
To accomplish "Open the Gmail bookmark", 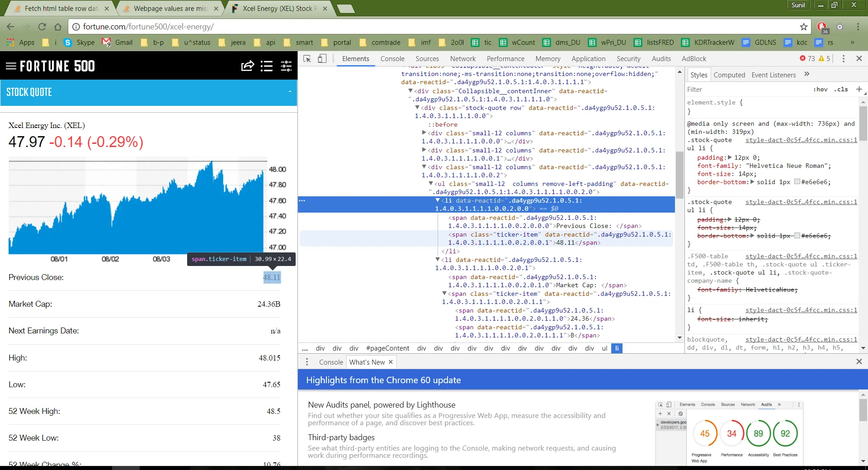I will [x=117, y=43].
